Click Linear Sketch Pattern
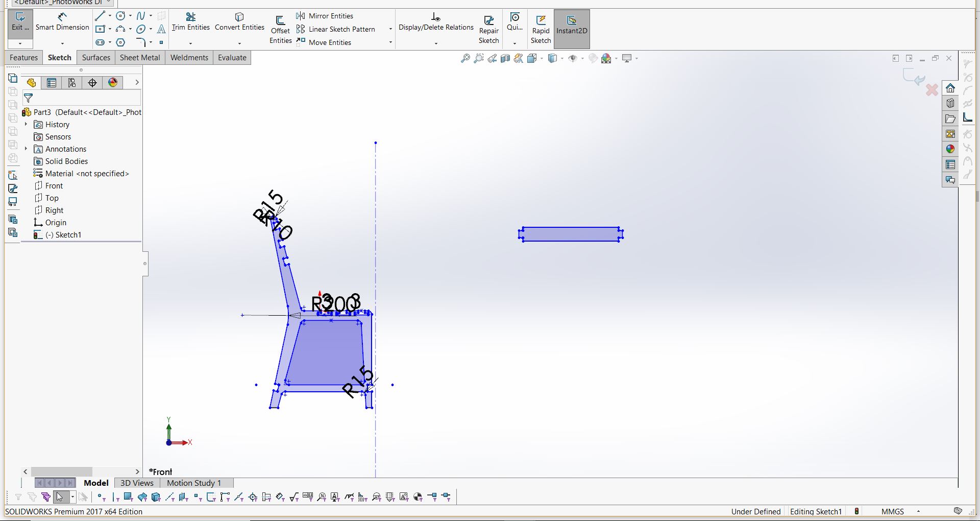 coord(336,29)
